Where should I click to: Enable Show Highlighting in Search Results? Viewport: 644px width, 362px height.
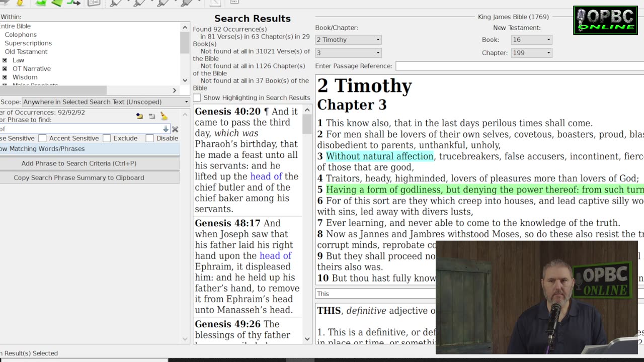click(197, 98)
